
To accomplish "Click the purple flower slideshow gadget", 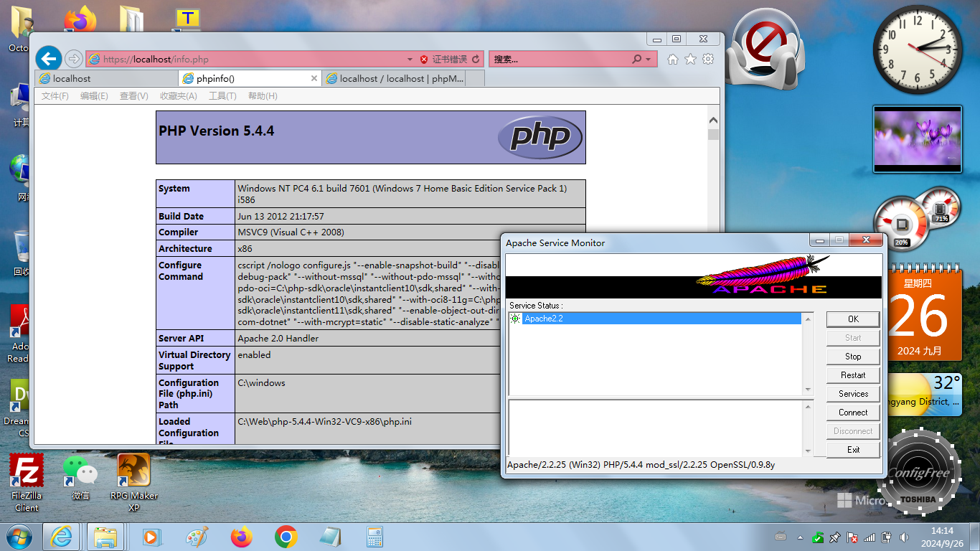I will point(918,139).
